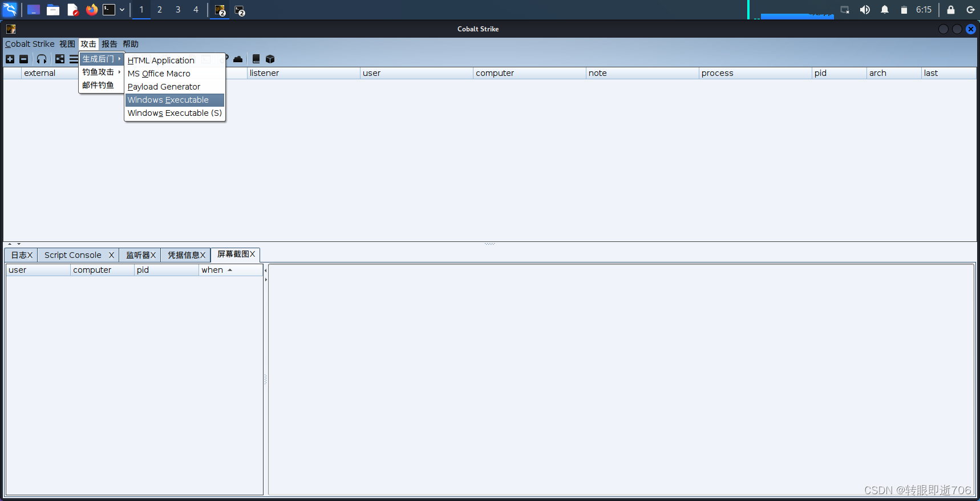Open the volume control tray icon
This screenshot has width=980, height=501.
(x=865, y=10)
